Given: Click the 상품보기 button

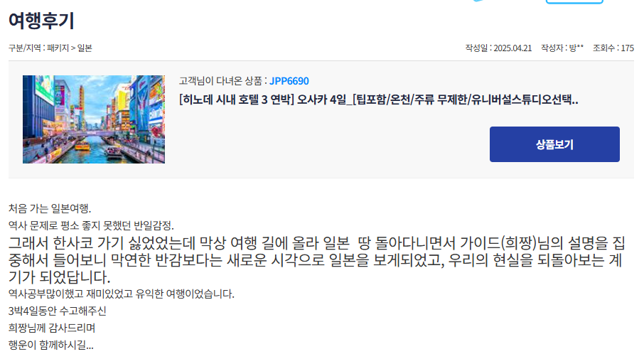Looking at the screenshot, I should (x=554, y=144).
